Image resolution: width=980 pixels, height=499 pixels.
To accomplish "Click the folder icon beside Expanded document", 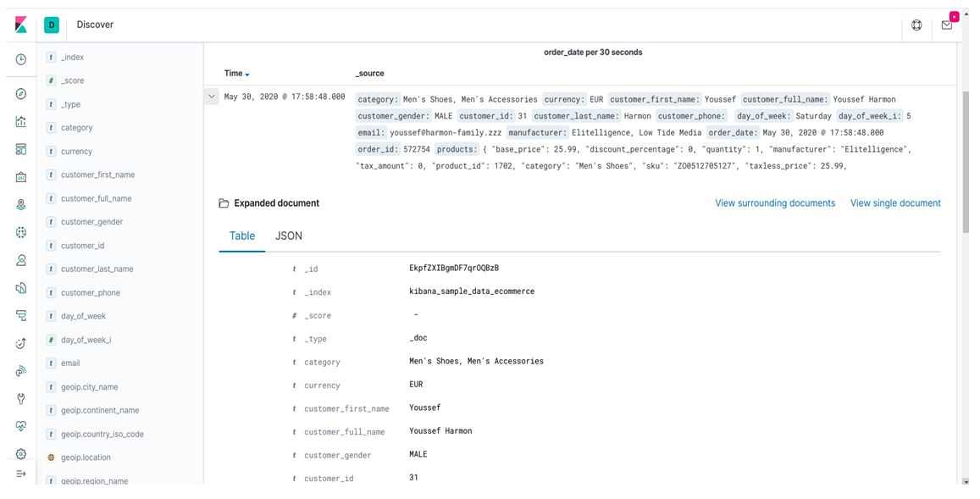I will (x=224, y=203).
